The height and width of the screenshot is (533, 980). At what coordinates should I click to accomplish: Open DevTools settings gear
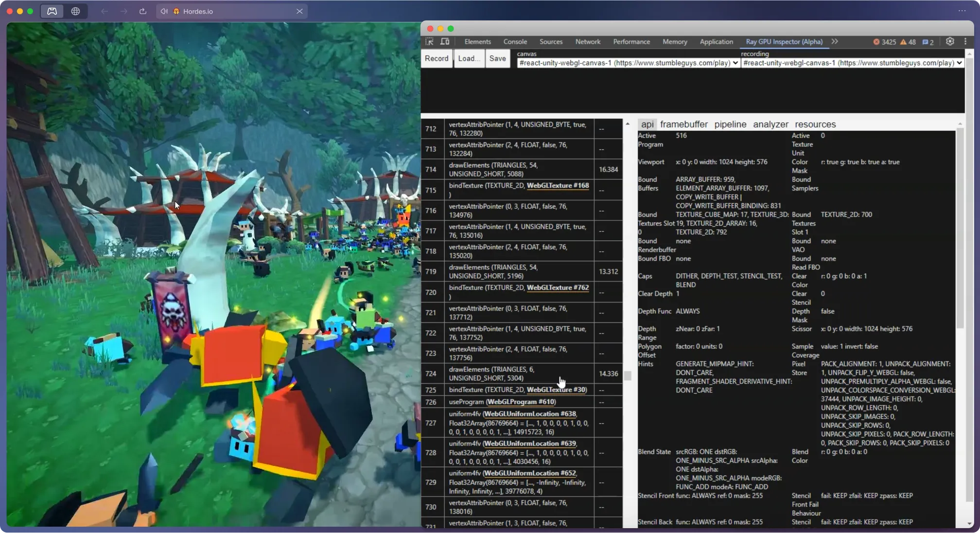950,42
